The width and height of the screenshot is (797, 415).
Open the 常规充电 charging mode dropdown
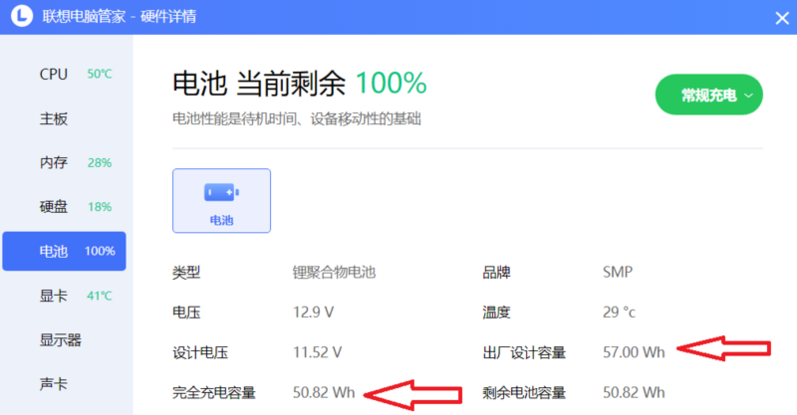click(708, 95)
